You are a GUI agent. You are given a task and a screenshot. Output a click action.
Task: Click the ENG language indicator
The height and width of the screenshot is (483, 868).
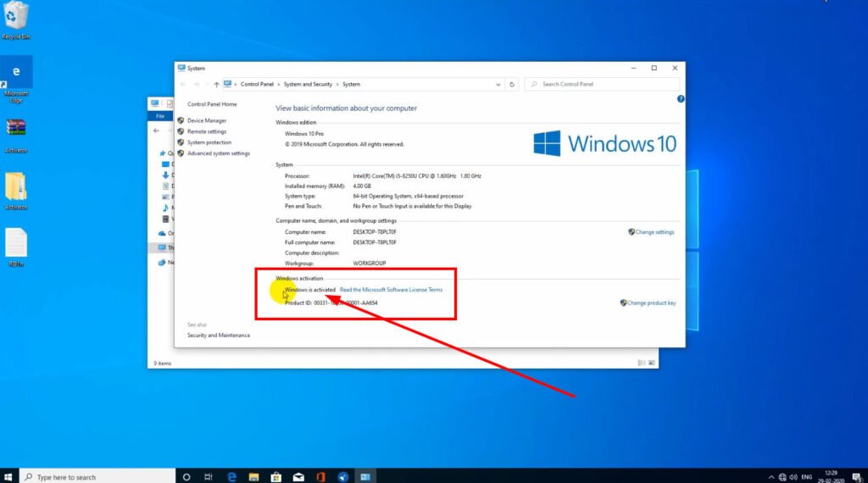pyautogui.click(x=807, y=477)
